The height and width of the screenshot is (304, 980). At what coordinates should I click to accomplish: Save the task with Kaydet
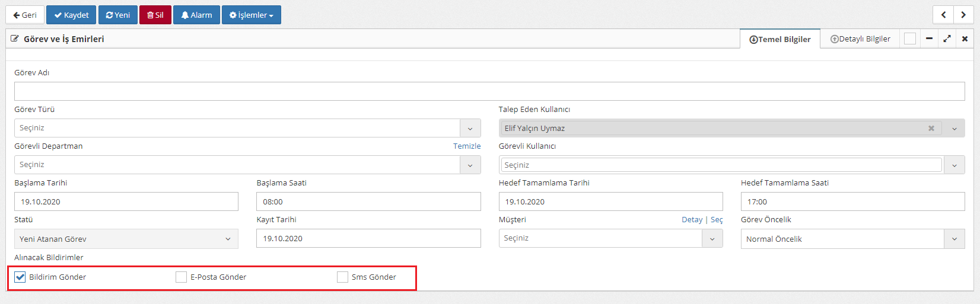pos(71,15)
